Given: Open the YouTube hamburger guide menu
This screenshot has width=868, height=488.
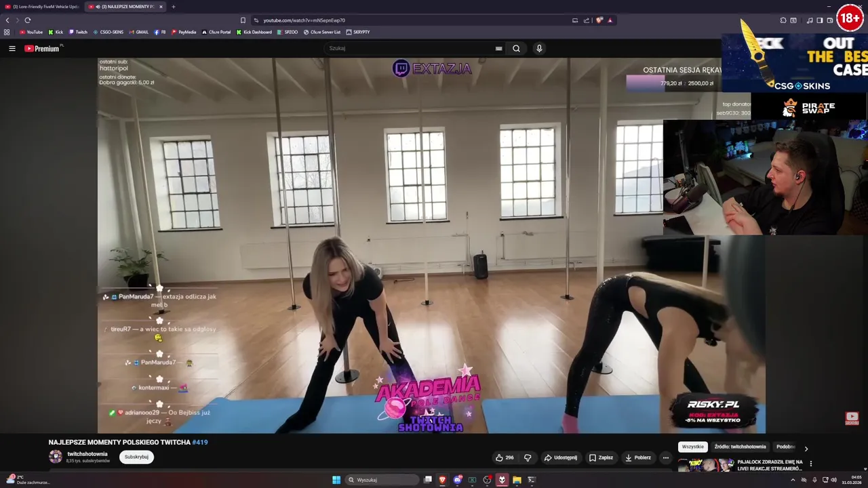Looking at the screenshot, I should point(12,48).
